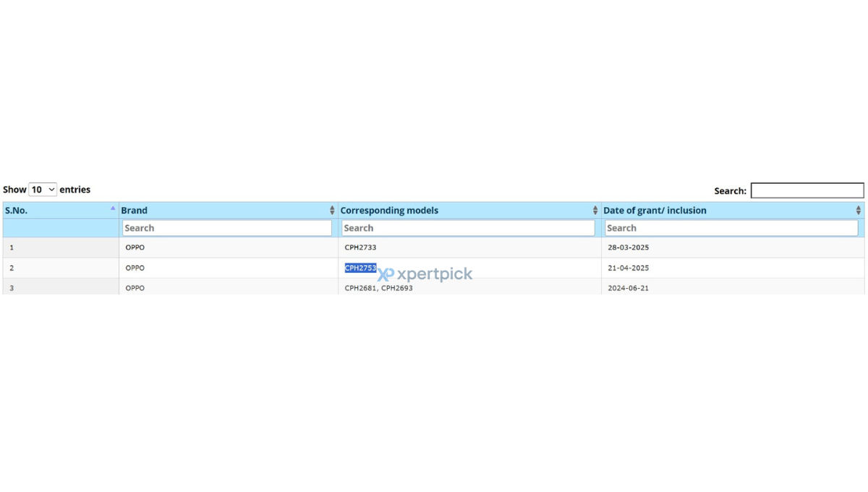
Task: Click Brand column sort arrows icon
Action: click(x=332, y=211)
